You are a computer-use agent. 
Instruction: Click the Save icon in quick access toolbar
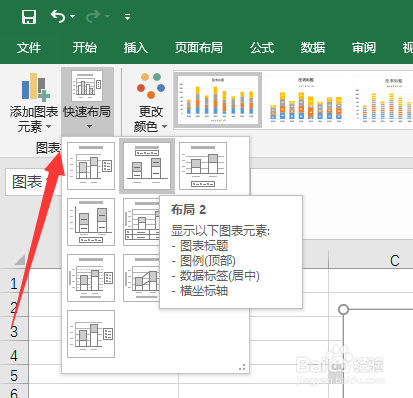tap(29, 17)
